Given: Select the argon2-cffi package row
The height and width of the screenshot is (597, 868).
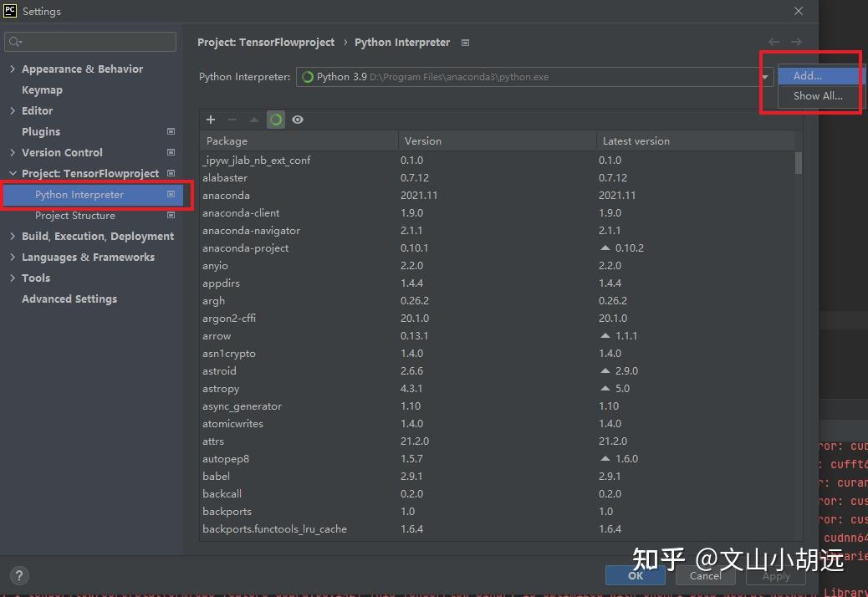Looking at the screenshot, I should click(x=497, y=318).
